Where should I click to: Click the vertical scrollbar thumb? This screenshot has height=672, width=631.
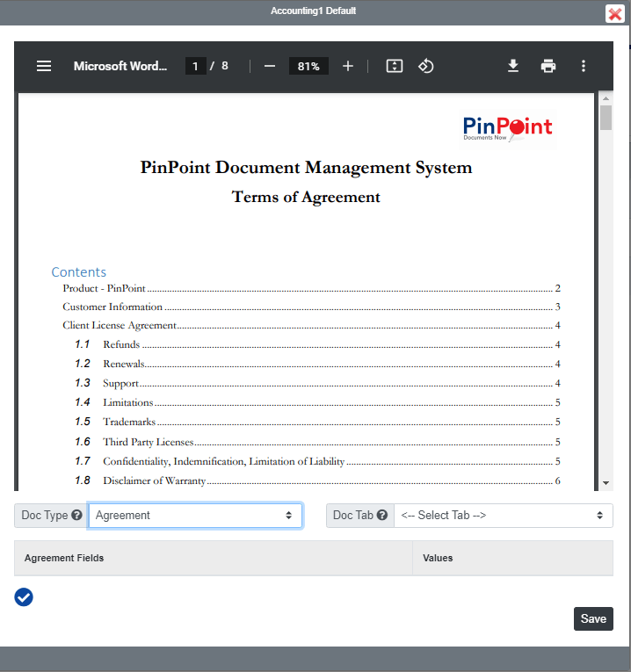coord(606,118)
